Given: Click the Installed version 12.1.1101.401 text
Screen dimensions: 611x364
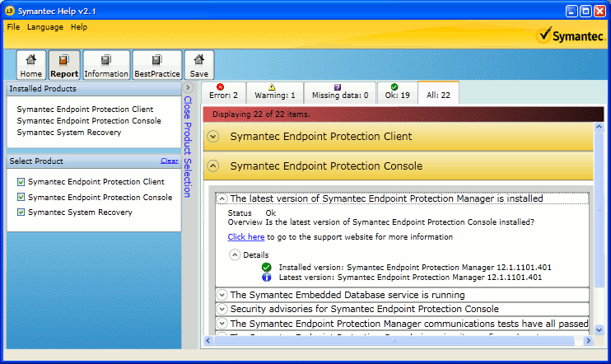Looking at the screenshot, I should coord(415,268).
